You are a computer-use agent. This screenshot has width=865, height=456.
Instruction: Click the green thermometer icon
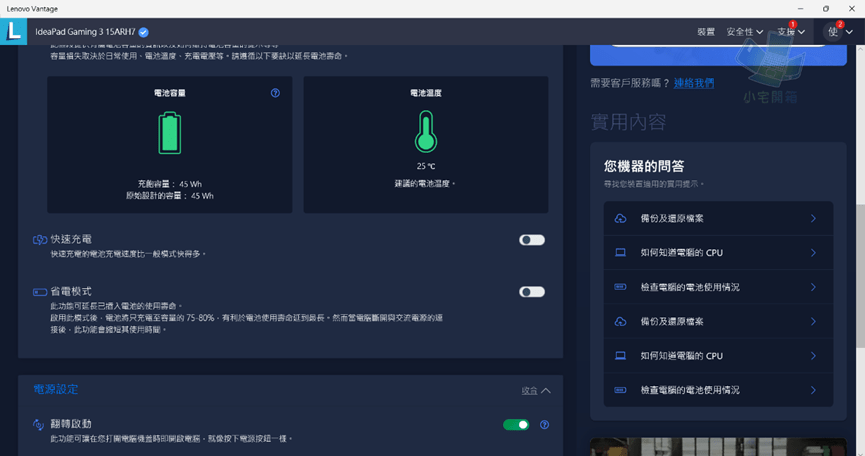tap(426, 131)
